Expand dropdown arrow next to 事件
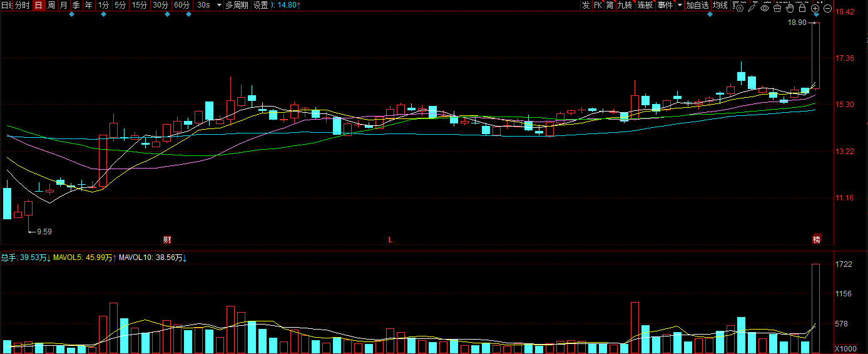 click(680, 5)
